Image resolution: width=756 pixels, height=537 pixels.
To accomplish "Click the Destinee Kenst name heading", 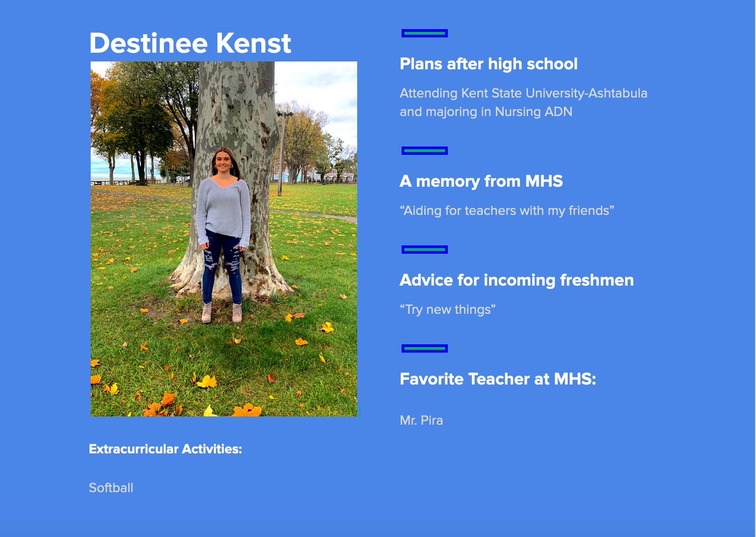I will click(190, 43).
